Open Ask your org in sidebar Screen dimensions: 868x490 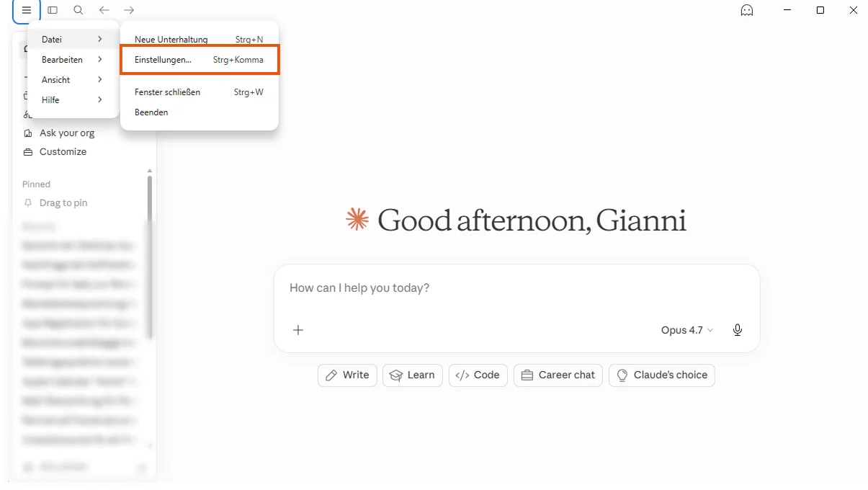(67, 133)
